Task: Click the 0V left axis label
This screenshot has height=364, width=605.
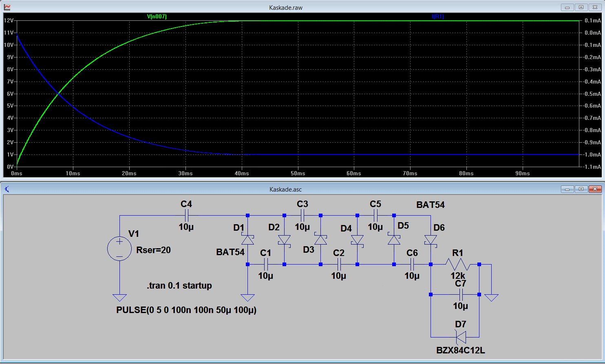Action: coord(10,167)
